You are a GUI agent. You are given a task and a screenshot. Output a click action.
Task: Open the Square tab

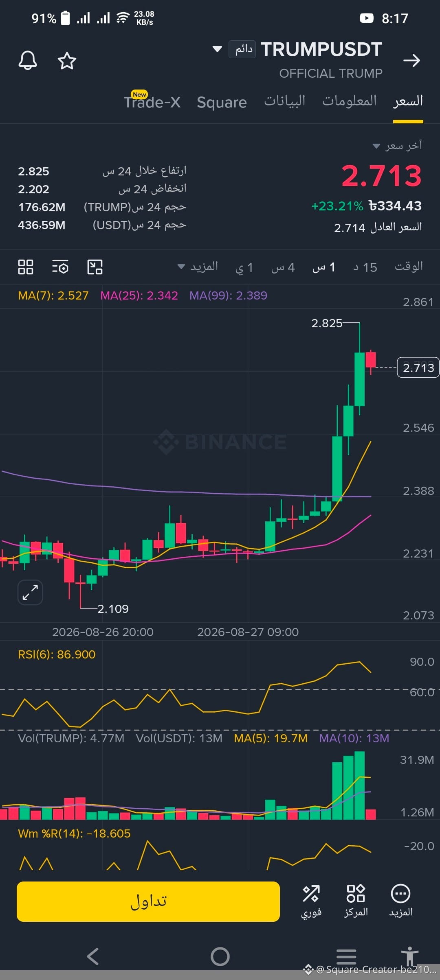tap(222, 102)
